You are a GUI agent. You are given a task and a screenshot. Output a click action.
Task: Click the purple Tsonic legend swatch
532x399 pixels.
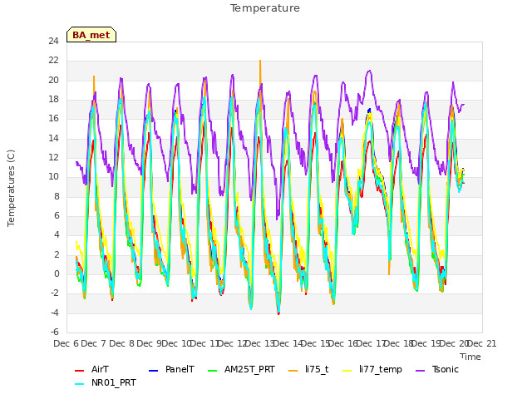[420, 371]
